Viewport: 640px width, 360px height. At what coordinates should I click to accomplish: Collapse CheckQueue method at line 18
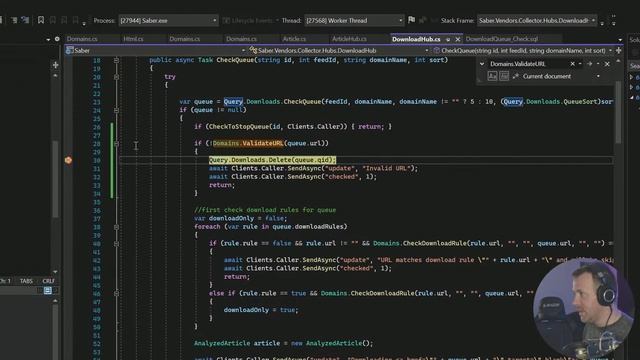[x=116, y=60]
